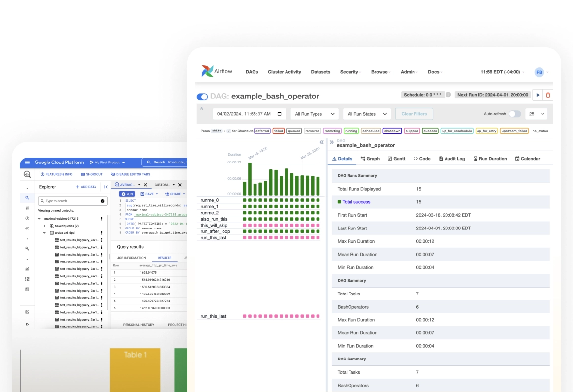Image resolution: width=573 pixels, height=392 pixels.
Task: Select the tallest duration bar in the chart
Action: coord(250,179)
